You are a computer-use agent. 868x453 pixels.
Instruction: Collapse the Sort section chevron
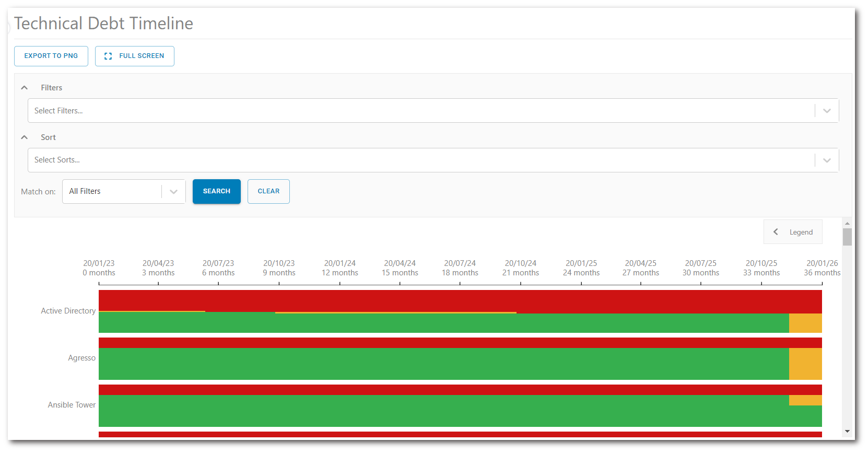[x=25, y=137]
